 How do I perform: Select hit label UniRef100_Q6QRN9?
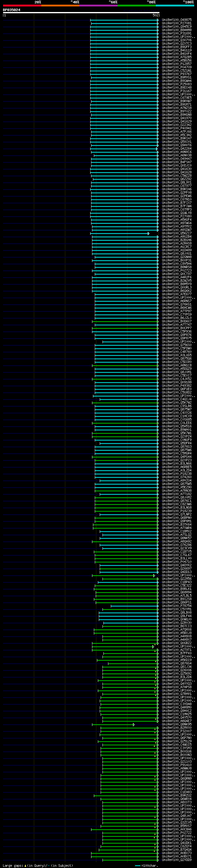[177, 778]
